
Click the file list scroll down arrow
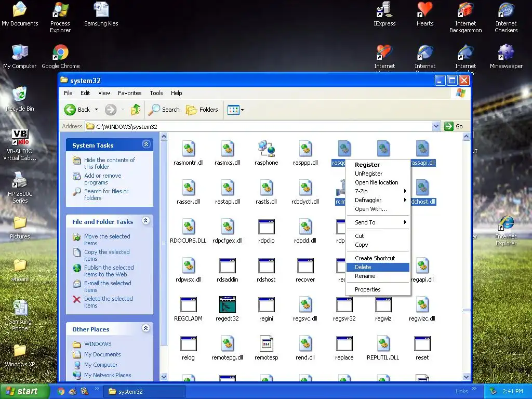(x=466, y=377)
